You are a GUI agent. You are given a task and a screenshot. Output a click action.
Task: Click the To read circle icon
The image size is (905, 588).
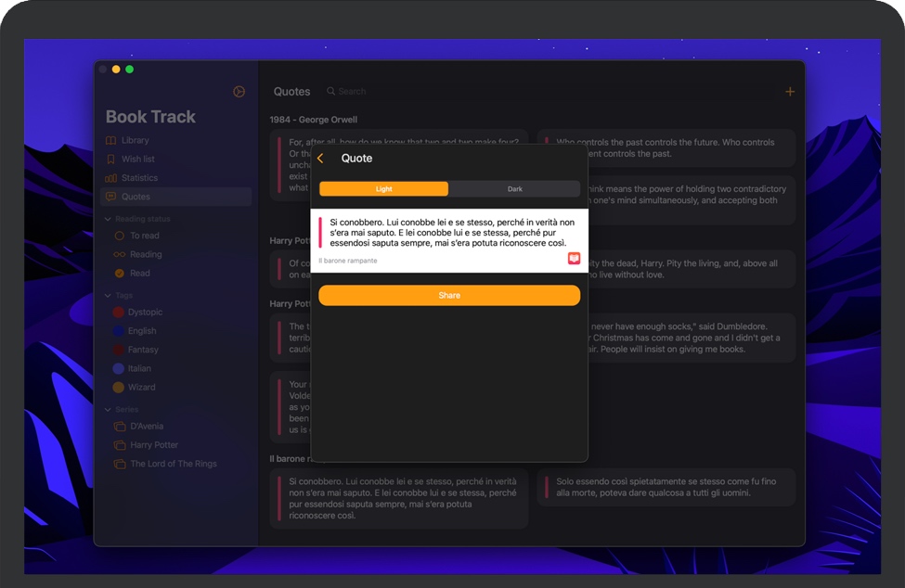coord(120,236)
